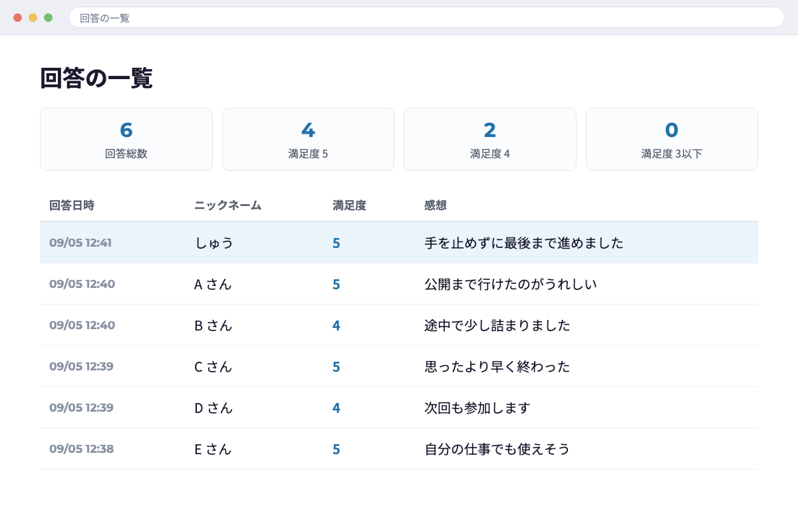Click satisfaction score 5 in C さん's row
This screenshot has width=798, height=532.
[x=336, y=367]
